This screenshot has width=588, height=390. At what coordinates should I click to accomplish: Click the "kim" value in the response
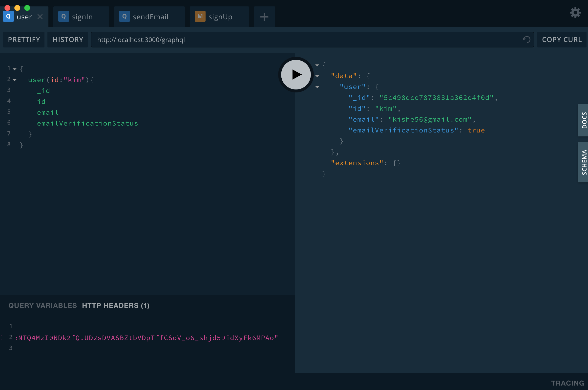(x=386, y=108)
